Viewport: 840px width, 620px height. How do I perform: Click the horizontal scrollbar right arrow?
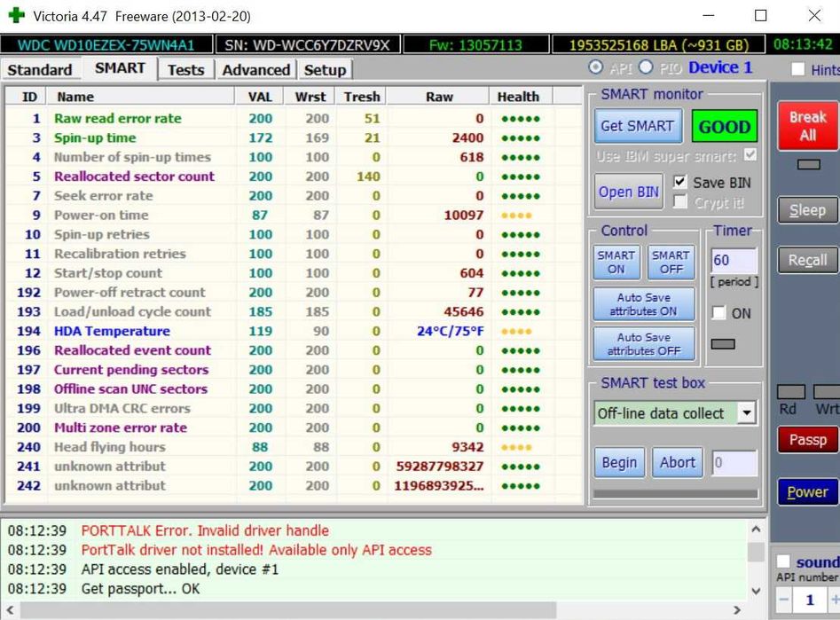[737, 610]
